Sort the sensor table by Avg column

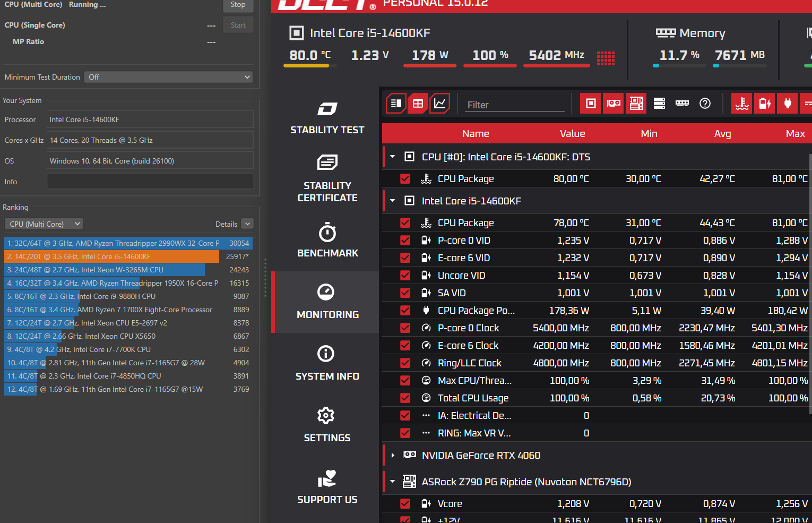click(722, 134)
